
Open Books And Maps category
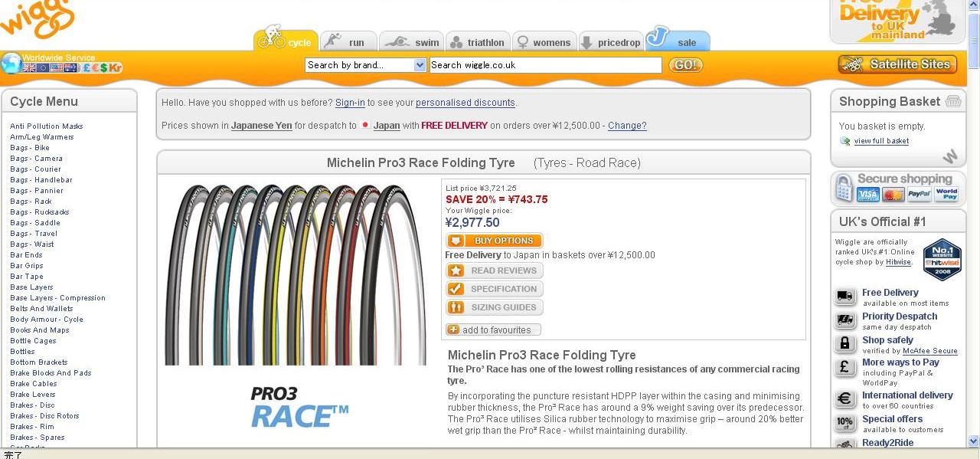(x=40, y=330)
